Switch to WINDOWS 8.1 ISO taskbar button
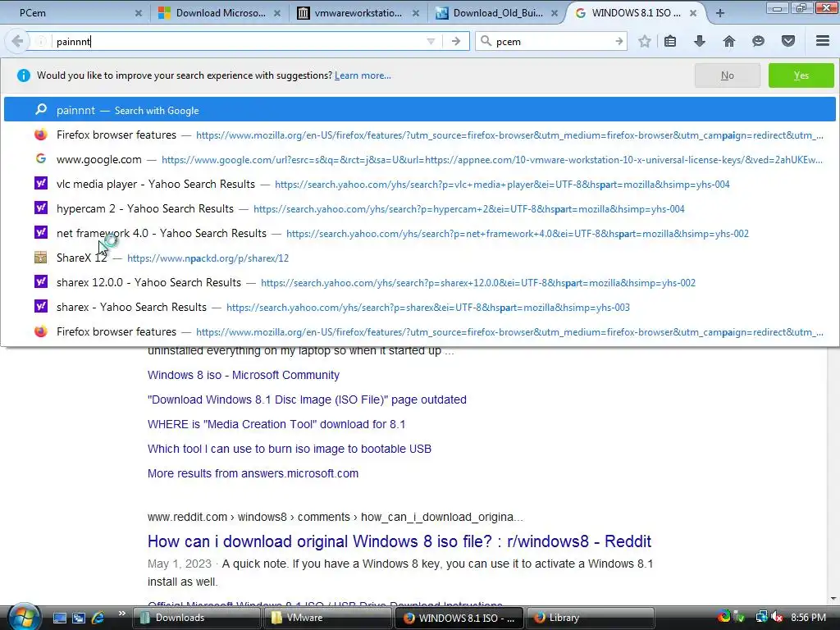 [459, 618]
